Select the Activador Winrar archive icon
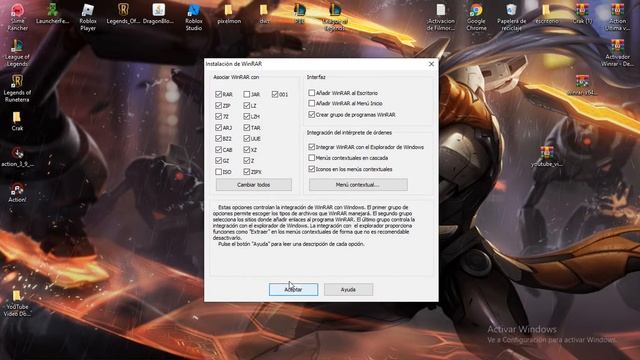This screenshot has width=640, height=360. pos(617,53)
